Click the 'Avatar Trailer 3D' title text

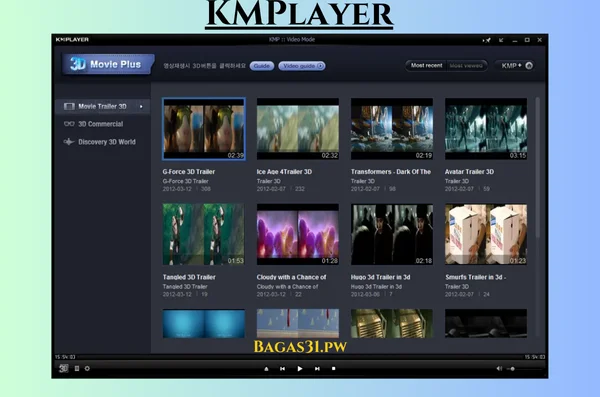[x=469, y=172]
